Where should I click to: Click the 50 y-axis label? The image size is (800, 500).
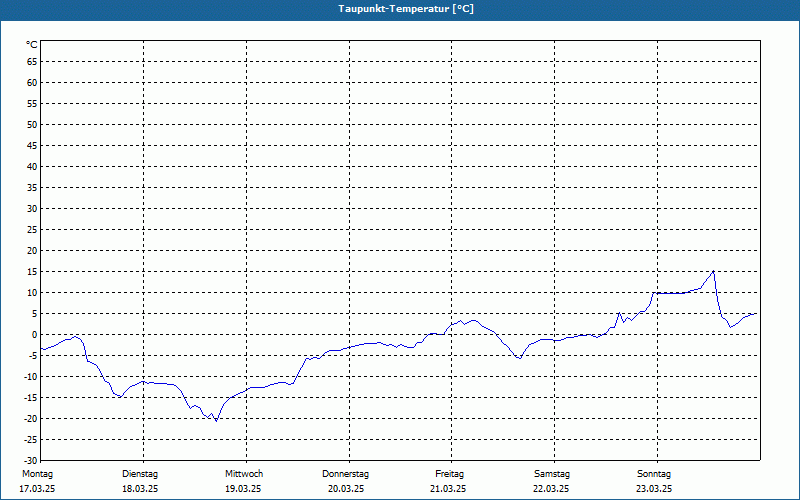coord(32,124)
